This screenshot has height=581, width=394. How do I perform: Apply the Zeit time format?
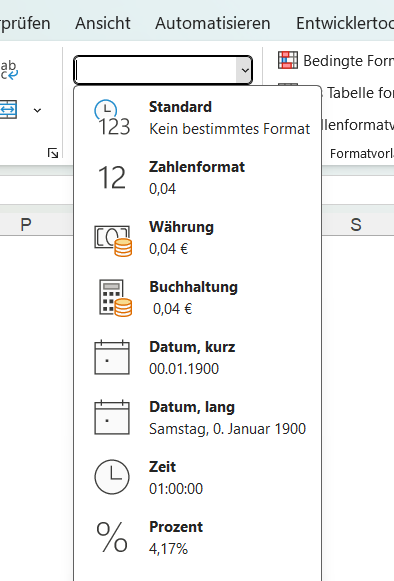click(x=198, y=478)
